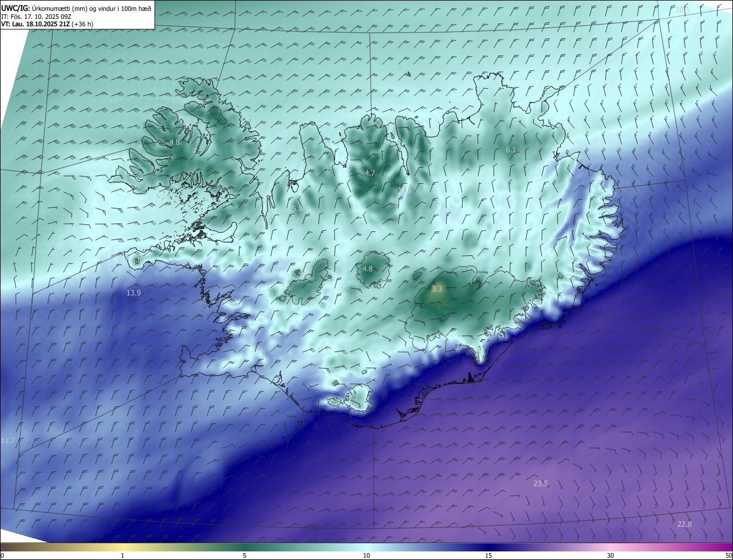Image resolution: width=733 pixels, height=560 pixels.
Task: Click the colour scale label "30"
Action: (610, 556)
